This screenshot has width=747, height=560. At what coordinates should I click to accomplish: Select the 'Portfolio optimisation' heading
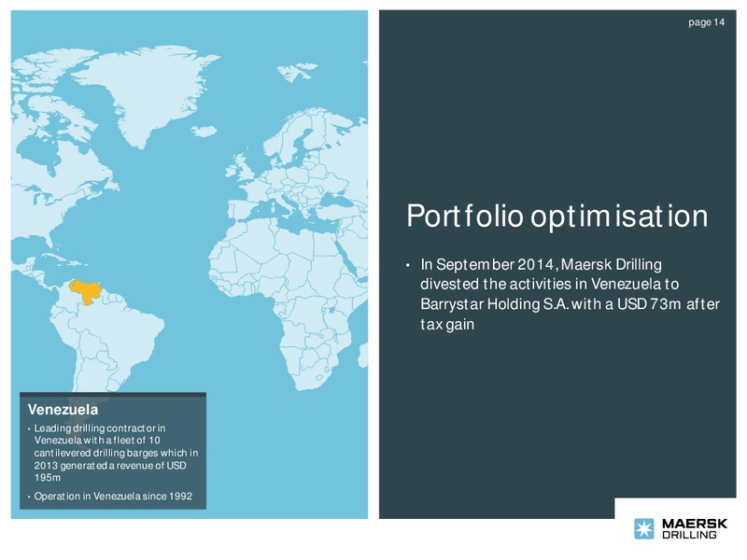[x=557, y=217]
